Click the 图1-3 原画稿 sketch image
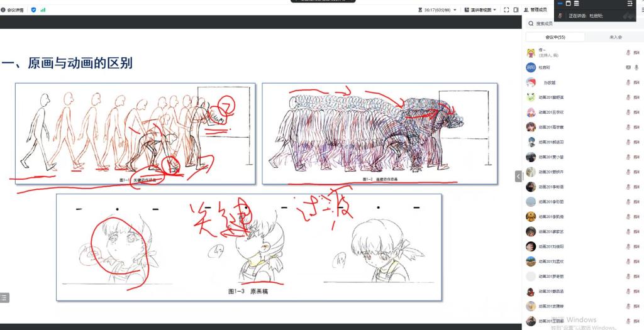The height and width of the screenshot is (330, 644). [x=249, y=247]
